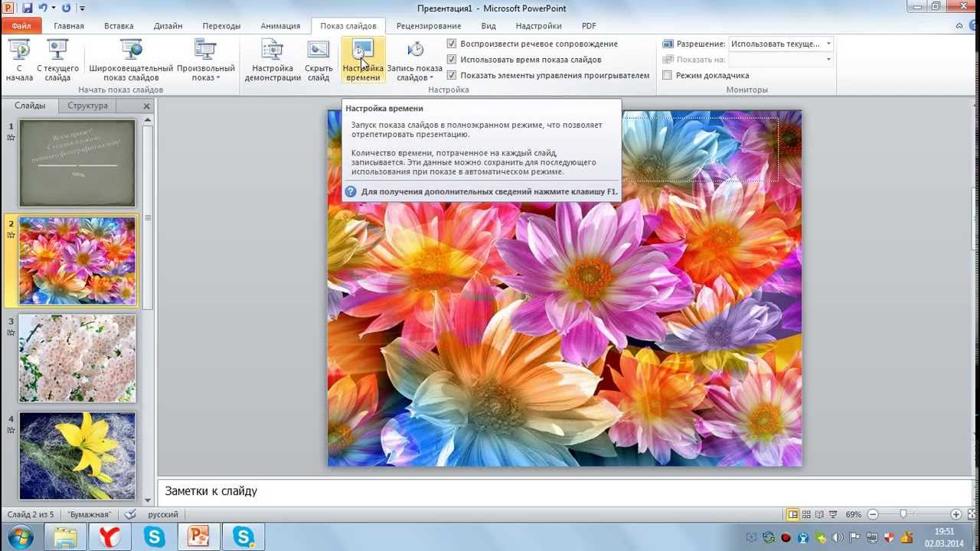Screen dimensions: 980x551
Task: Start slideshow with the 'С начала' button
Action: click(x=19, y=60)
